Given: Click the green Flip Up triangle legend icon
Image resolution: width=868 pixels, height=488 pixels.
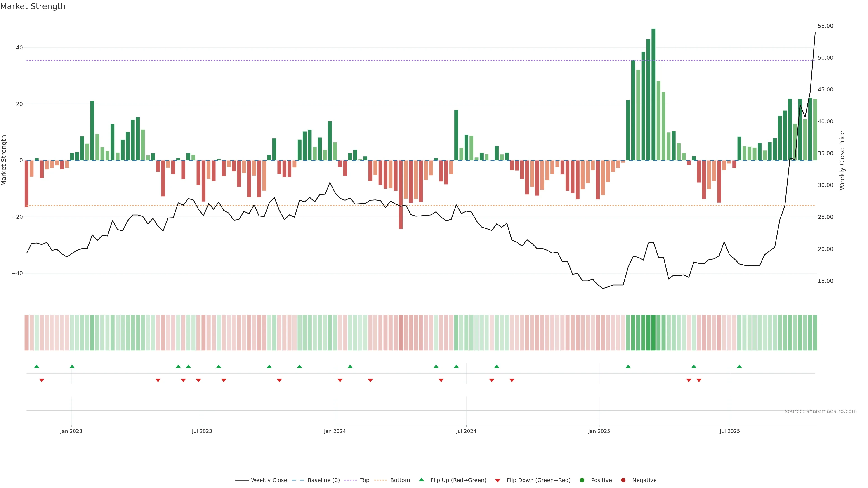Looking at the screenshot, I should point(421,480).
